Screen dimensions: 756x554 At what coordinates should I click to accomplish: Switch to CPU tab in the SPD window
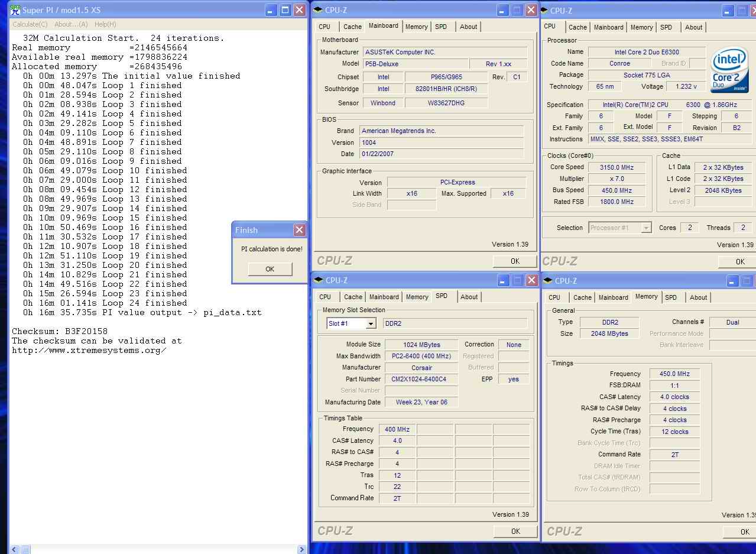pos(325,297)
